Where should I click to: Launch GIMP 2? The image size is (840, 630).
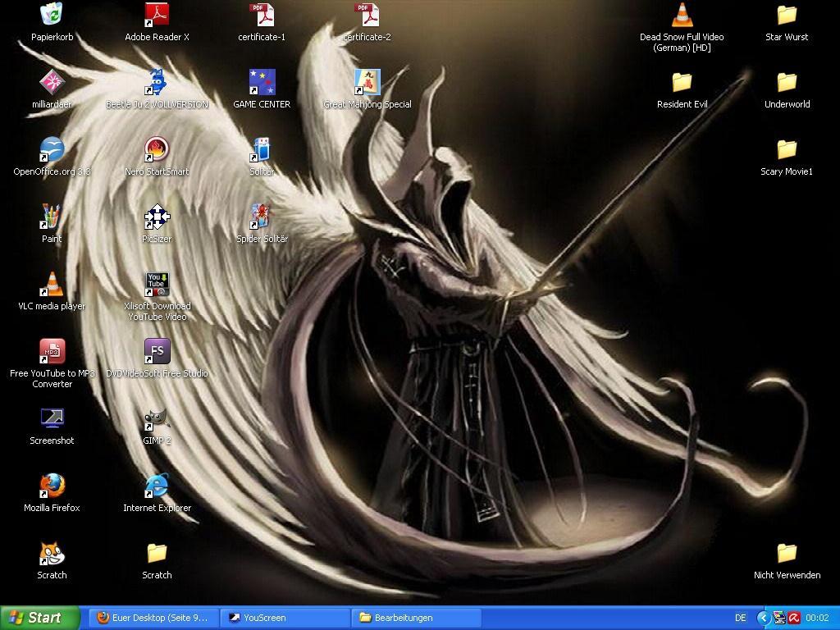click(157, 418)
